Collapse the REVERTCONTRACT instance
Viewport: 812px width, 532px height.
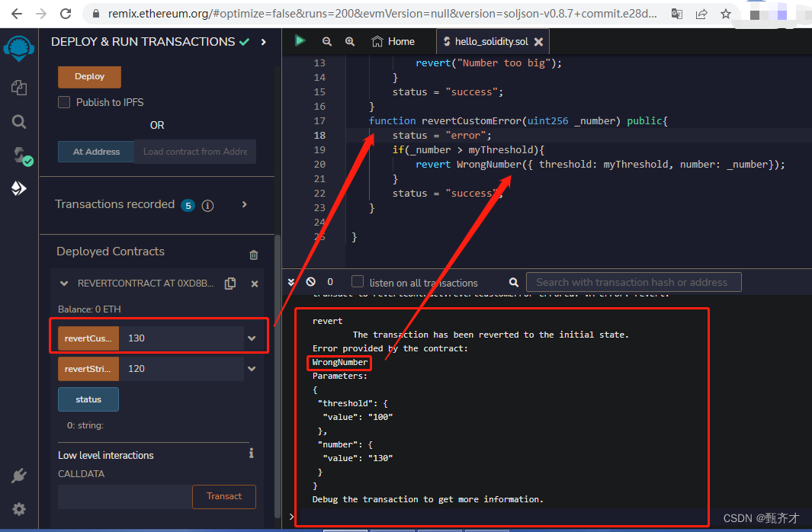pyautogui.click(x=64, y=284)
